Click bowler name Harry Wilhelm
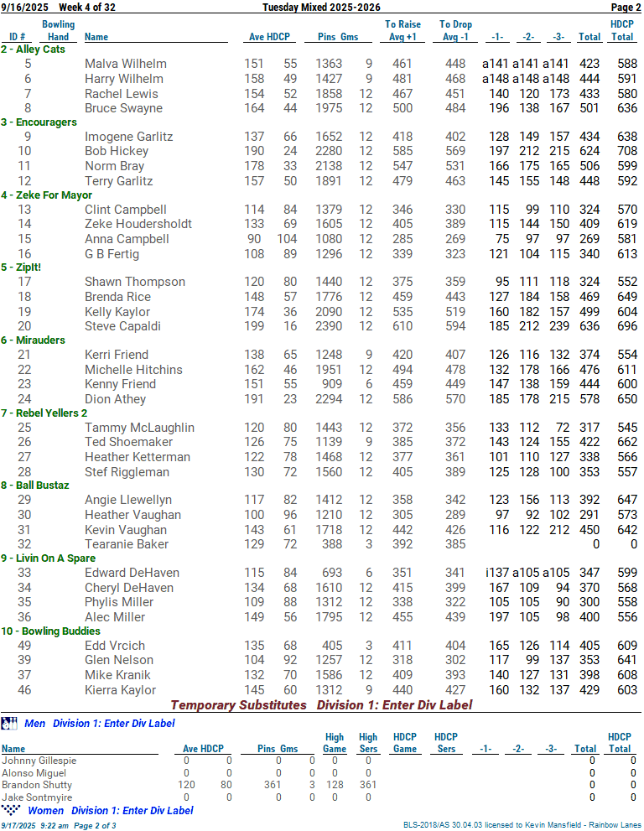 click(x=124, y=79)
